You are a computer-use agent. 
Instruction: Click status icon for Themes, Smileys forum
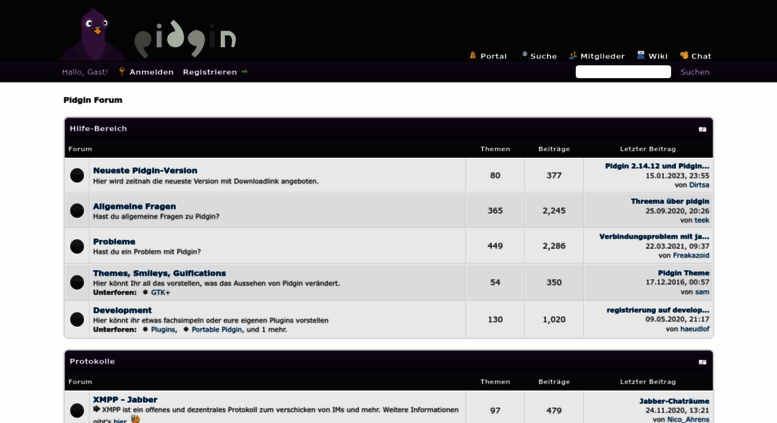77,282
